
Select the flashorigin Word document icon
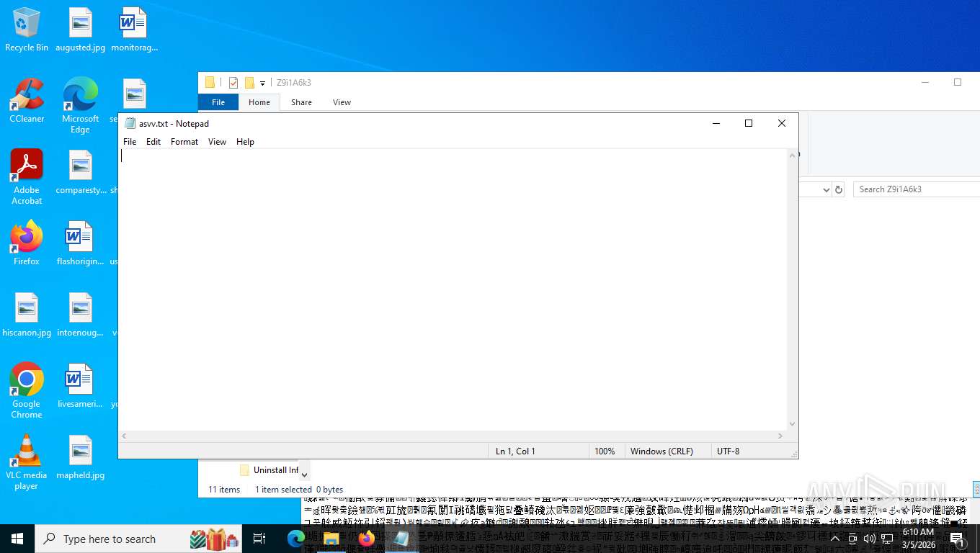(x=81, y=243)
